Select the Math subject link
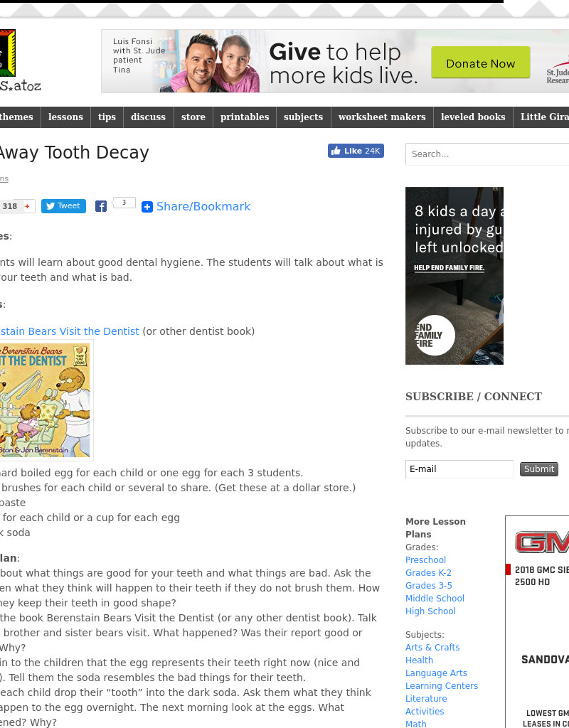Viewport: 569px width, 728px height. (x=415, y=724)
